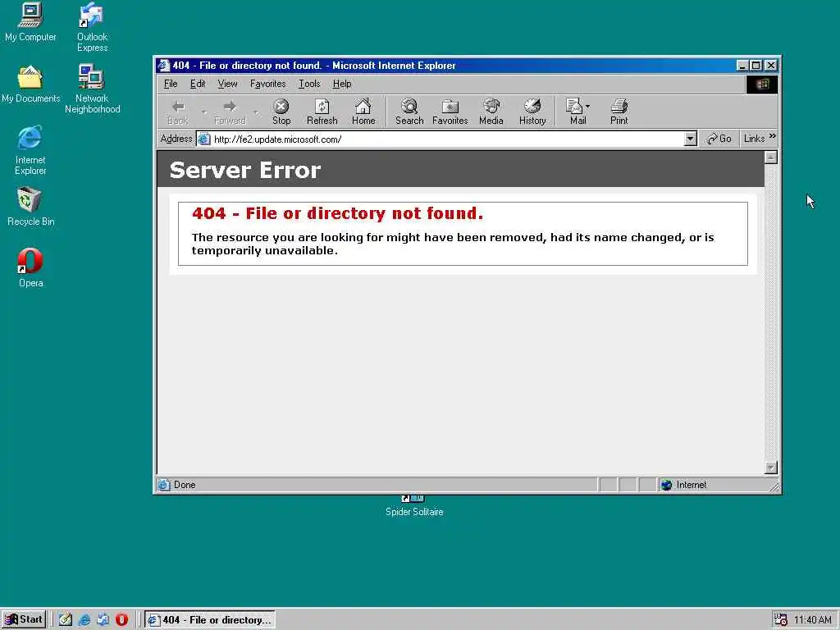Open the Media pane

pyautogui.click(x=491, y=112)
